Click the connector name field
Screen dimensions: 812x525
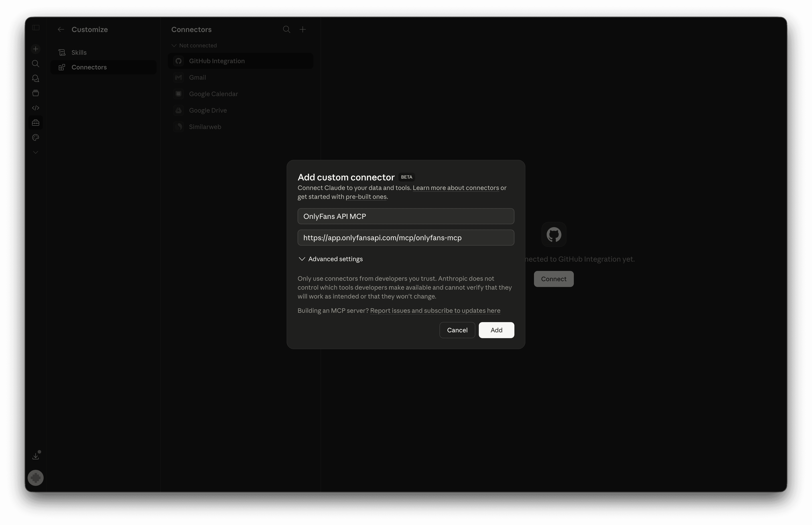pos(406,216)
